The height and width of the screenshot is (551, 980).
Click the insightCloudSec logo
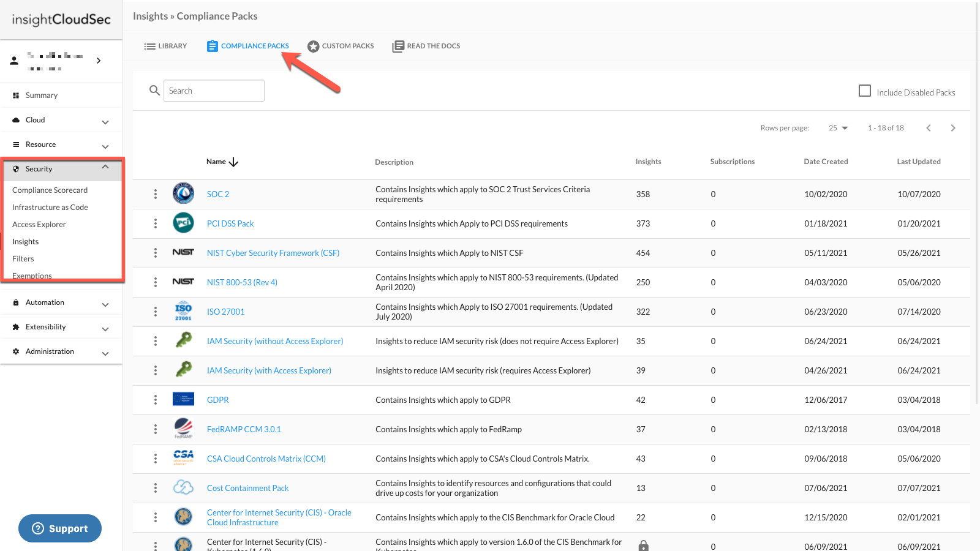pos(61,20)
